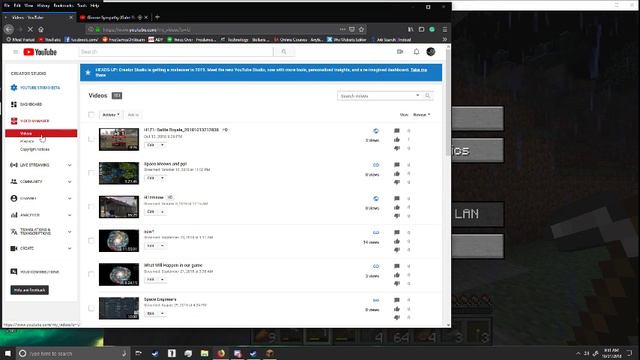
Task: Click Edit button for Space Mexican video
Action: point(151,178)
